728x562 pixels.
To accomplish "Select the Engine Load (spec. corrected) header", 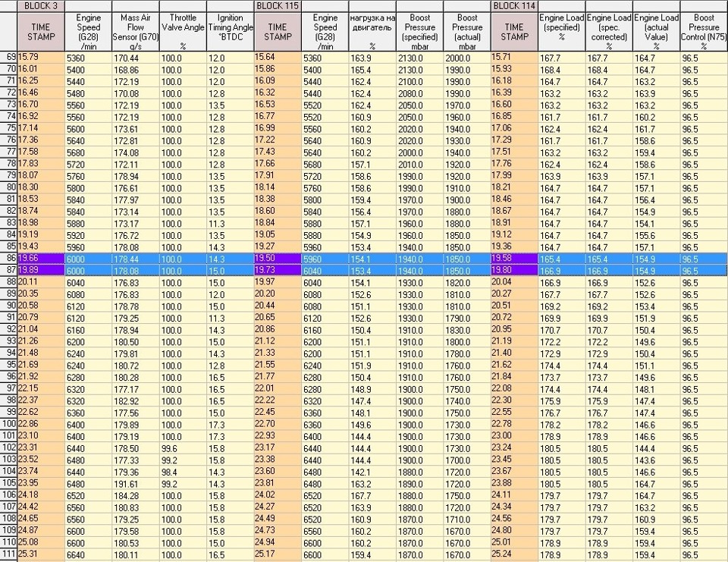I will [x=609, y=32].
